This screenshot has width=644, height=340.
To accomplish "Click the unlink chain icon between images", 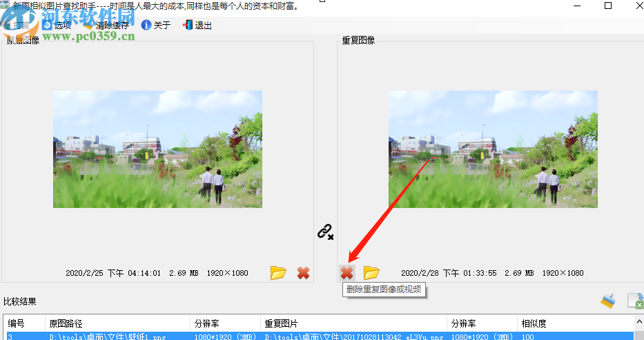I will (x=325, y=232).
